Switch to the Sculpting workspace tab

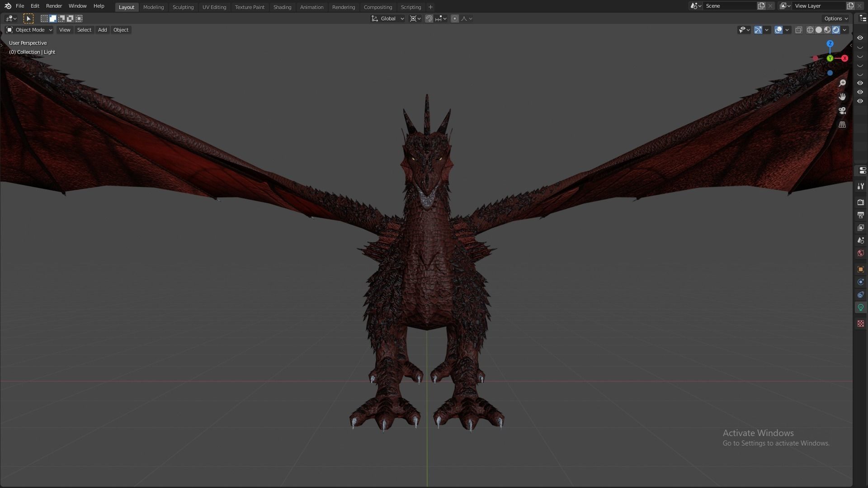(183, 7)
